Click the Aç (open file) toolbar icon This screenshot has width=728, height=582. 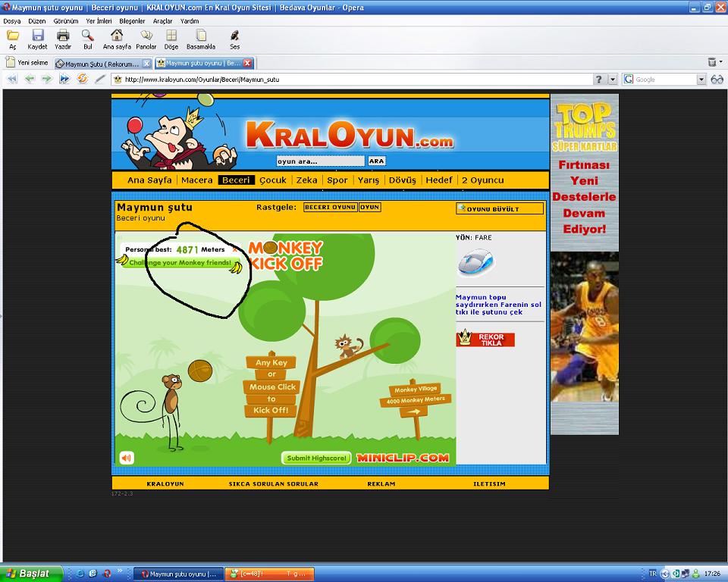coord(12,36)
